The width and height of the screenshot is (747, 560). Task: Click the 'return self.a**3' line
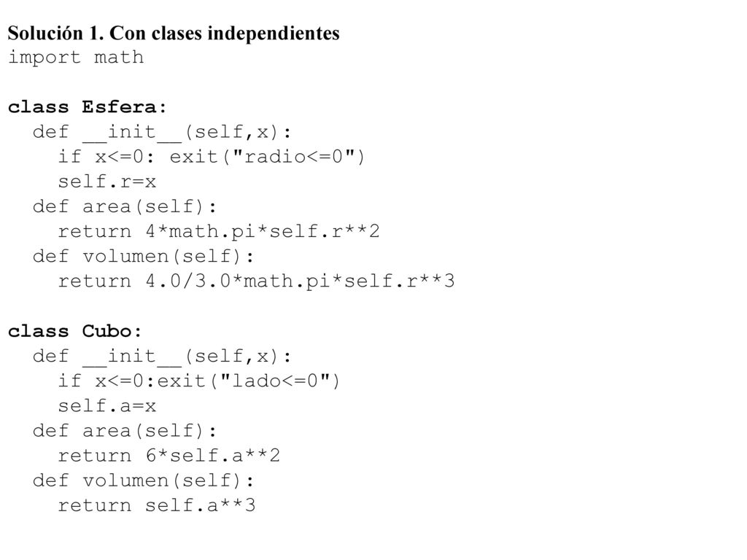(156, 506)
